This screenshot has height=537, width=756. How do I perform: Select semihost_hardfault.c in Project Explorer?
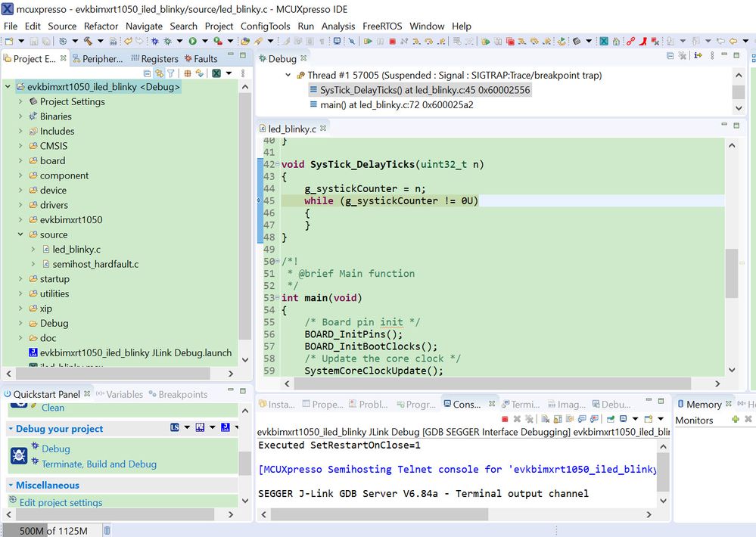point(95,264)
